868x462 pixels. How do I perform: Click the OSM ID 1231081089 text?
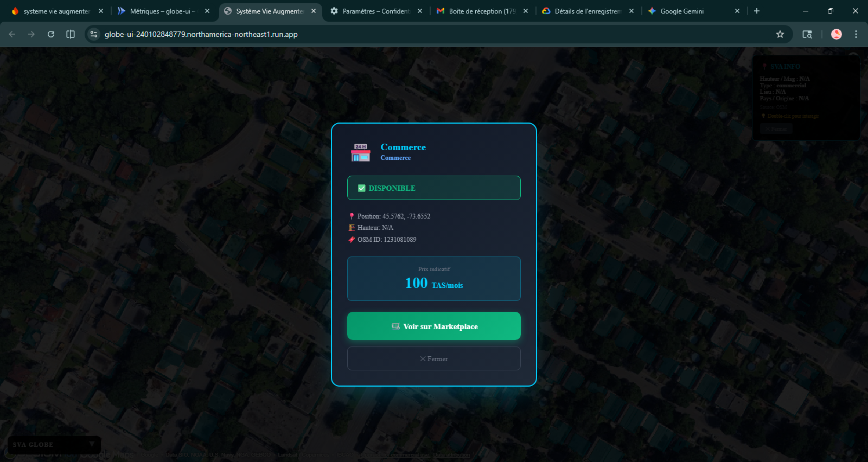[387, 239]
